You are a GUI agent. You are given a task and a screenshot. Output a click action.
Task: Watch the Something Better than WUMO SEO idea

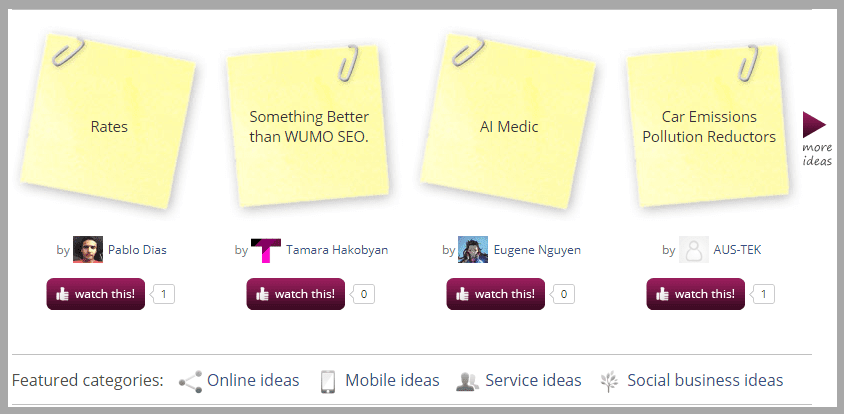(296, 294)
